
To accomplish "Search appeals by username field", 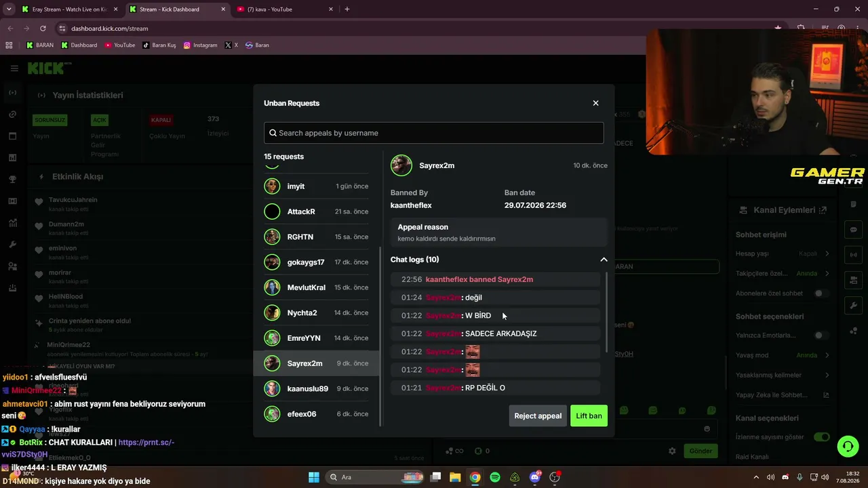I will pos(434,133).
